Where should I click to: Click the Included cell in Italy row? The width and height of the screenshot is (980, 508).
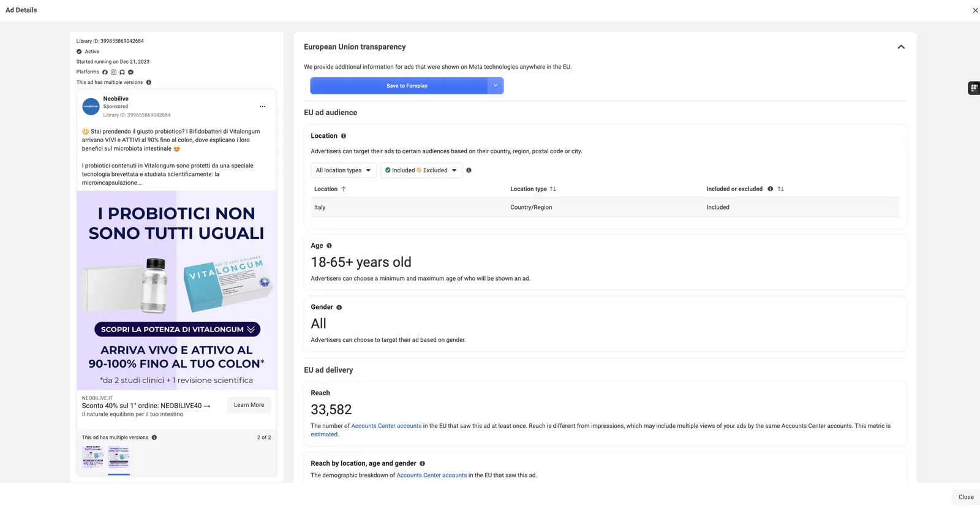[x=718, y=207]
